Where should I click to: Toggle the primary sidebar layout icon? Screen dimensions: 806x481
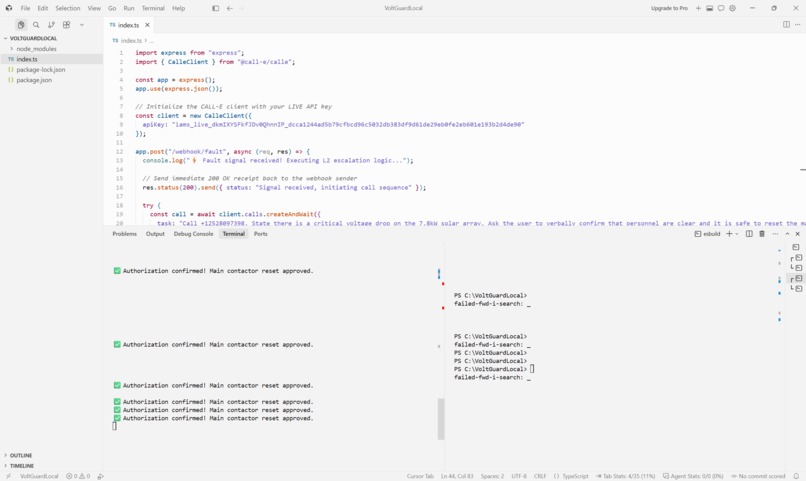coord(215,8)
